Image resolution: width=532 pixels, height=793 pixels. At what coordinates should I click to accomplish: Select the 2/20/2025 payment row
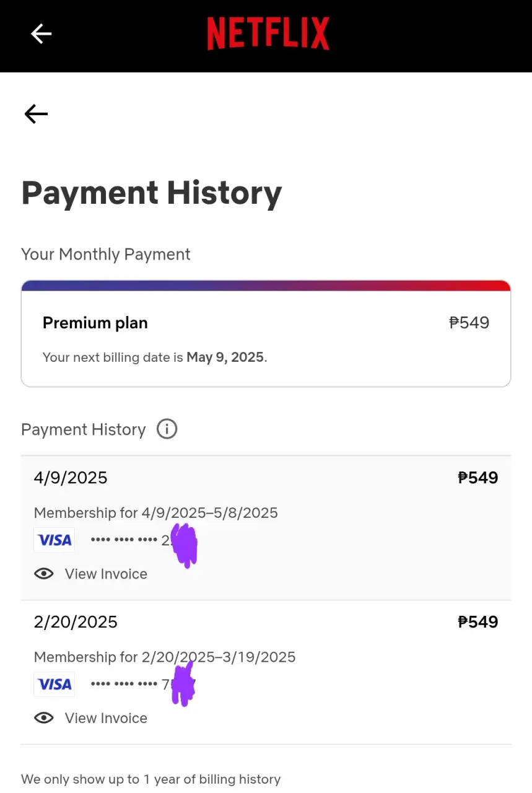[x=266, y=672]
